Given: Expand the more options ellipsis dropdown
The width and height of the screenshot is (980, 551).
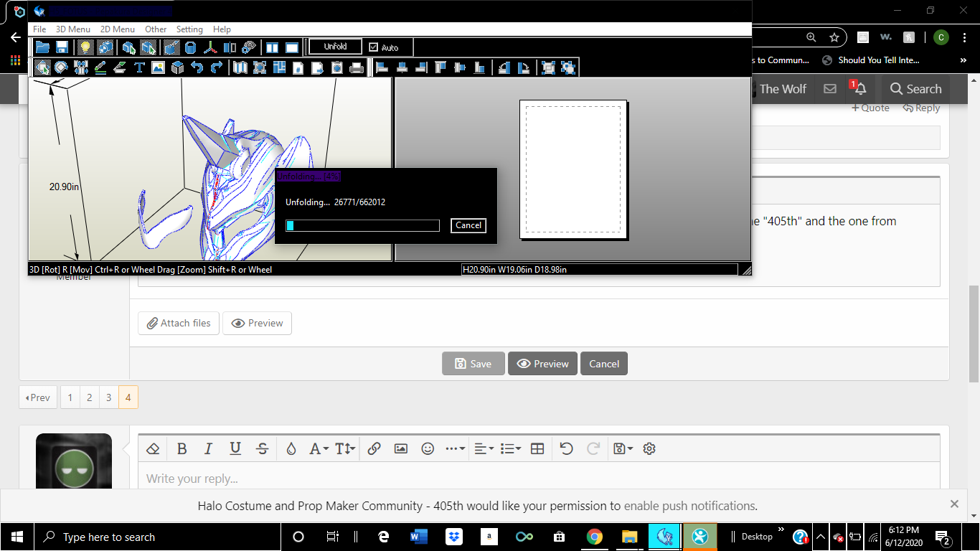Looking at the screenshot, I should click(x=455, y=448).
